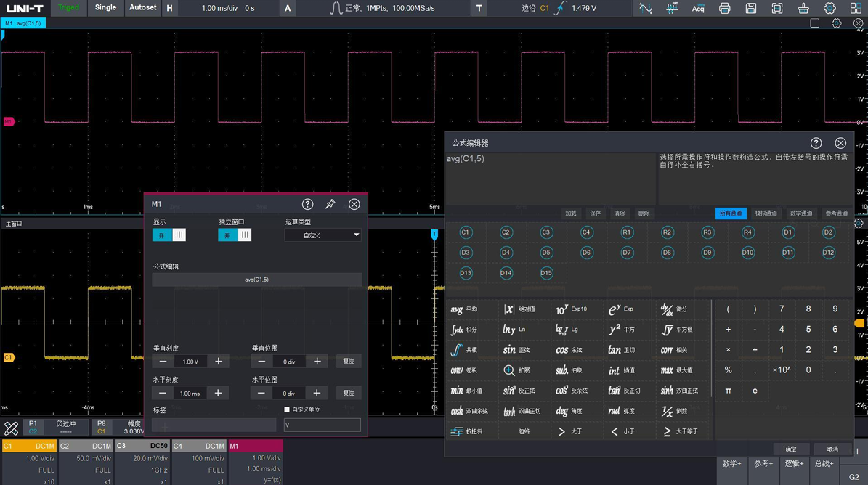The width and height of the screenshot is (868, 485).
Task: Click the floppy disk save icon
Action: click(751, 9)
